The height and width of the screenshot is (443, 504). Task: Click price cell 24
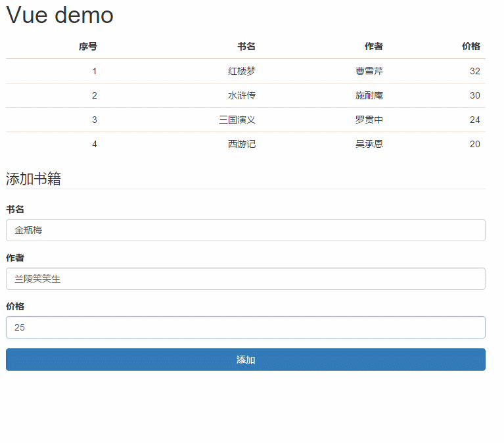click(x=474, y=120)
